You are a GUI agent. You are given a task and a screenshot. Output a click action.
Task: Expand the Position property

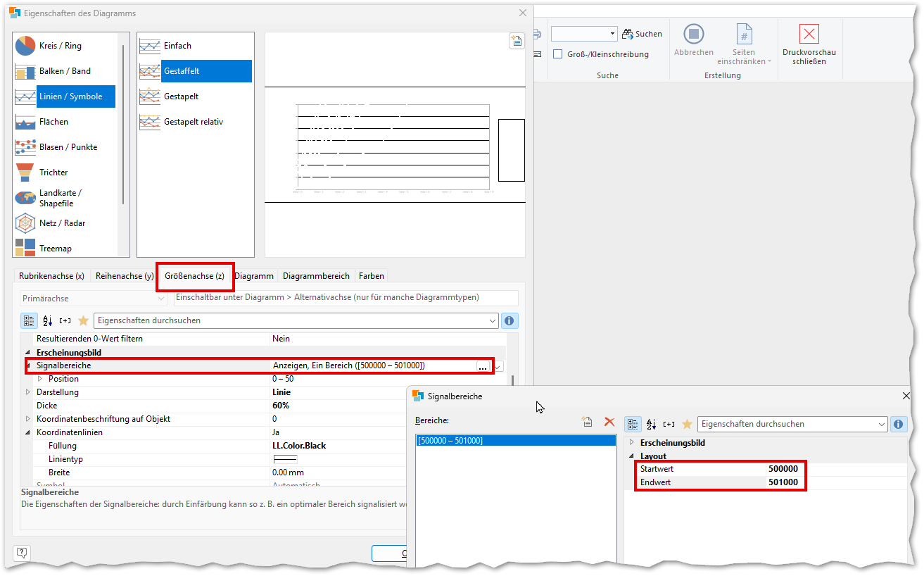pyautogui.click(x=40, y=379)
